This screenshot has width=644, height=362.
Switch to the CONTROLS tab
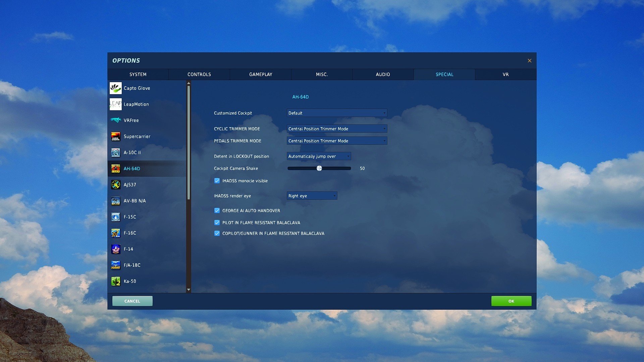tap(199, 74)
